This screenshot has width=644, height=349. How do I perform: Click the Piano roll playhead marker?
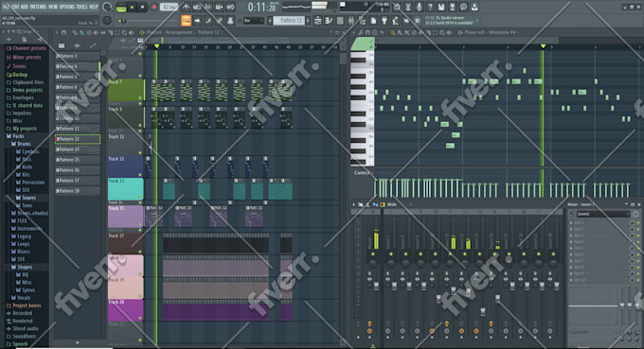pos(543,46)
